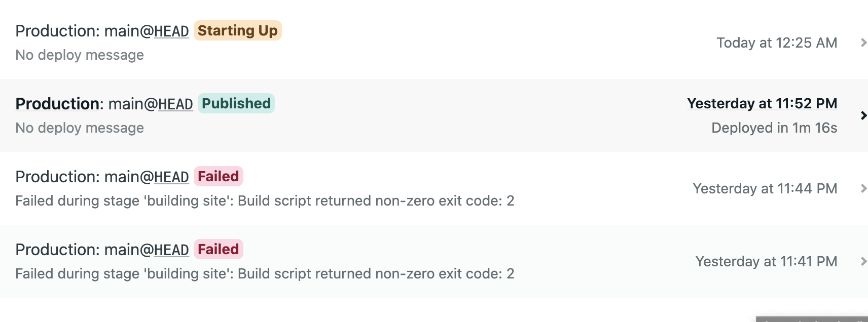Follow HEAD link in the 11:41 PM failed deploy
The height and width of the screenshot is (322, 868).
(x=171, y=250)
